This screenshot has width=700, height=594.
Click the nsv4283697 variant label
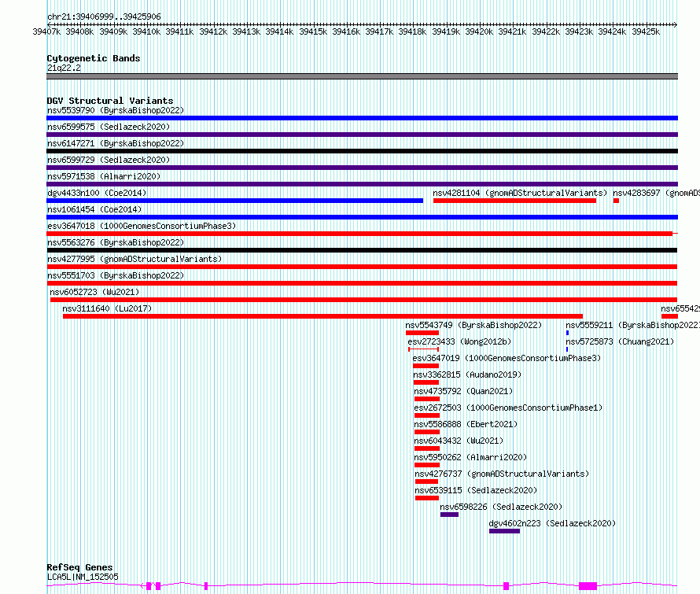click(x=656, y=193)
